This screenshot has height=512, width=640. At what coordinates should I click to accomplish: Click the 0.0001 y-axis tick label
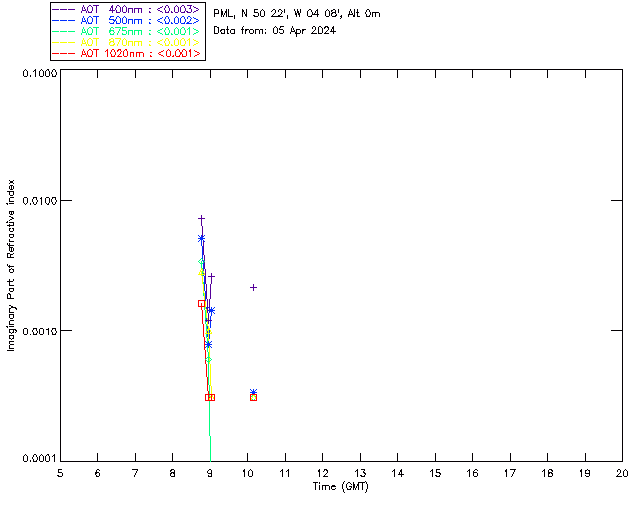39,459
